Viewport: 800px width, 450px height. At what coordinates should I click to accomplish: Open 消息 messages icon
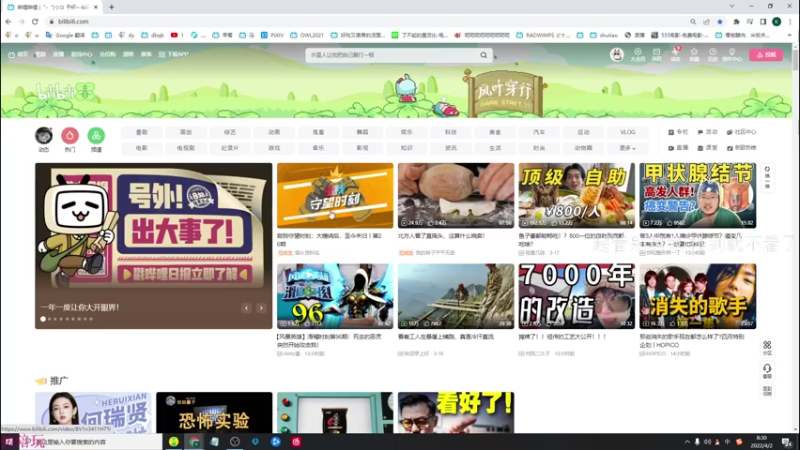pyautogui.click(x=657, y=55)
